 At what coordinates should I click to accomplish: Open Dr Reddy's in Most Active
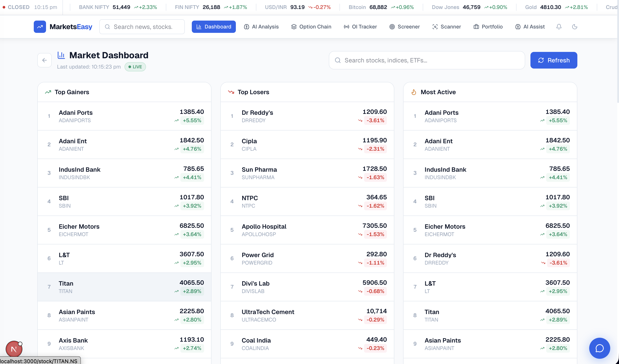(x=490, y=258)
